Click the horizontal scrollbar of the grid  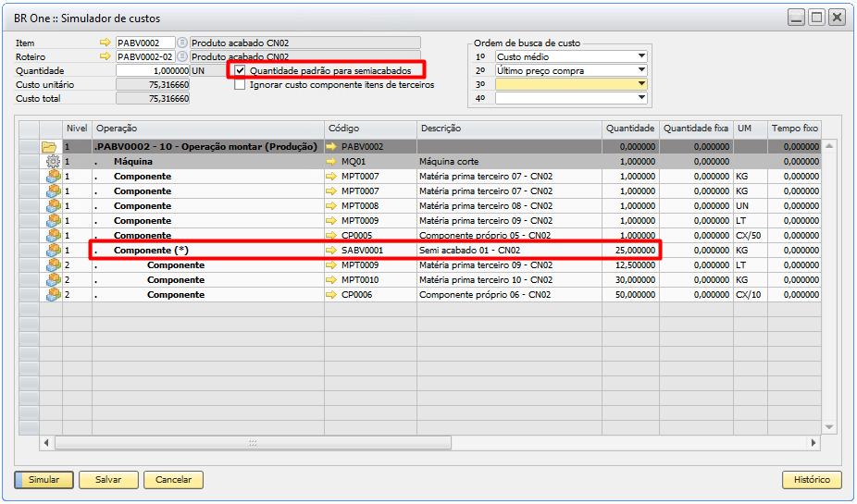click(x=253, y=443)
